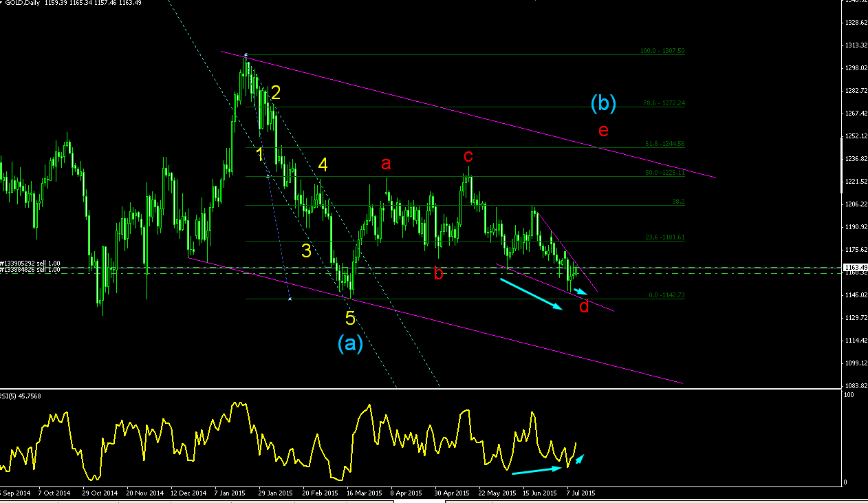The width and height of the screenshot is (868, 503).
Task: Click 1083.82 on the price axis
Action: [x=855, y=385]
